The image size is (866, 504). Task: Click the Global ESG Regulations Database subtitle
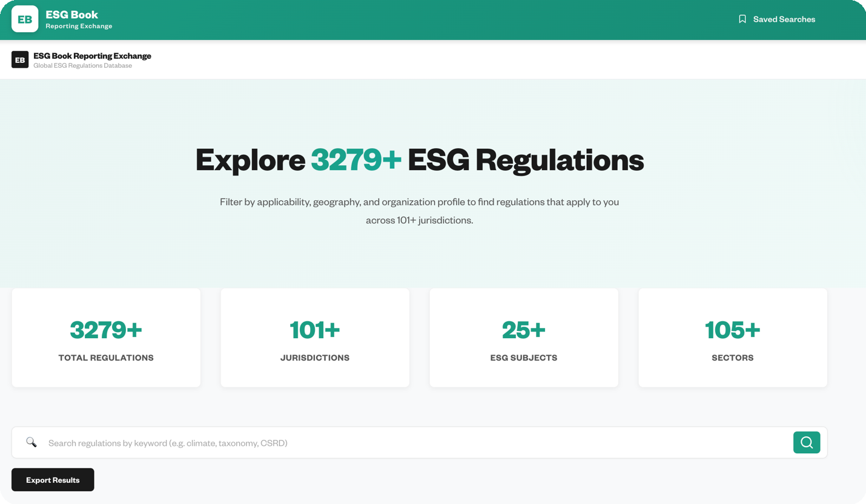82,65
